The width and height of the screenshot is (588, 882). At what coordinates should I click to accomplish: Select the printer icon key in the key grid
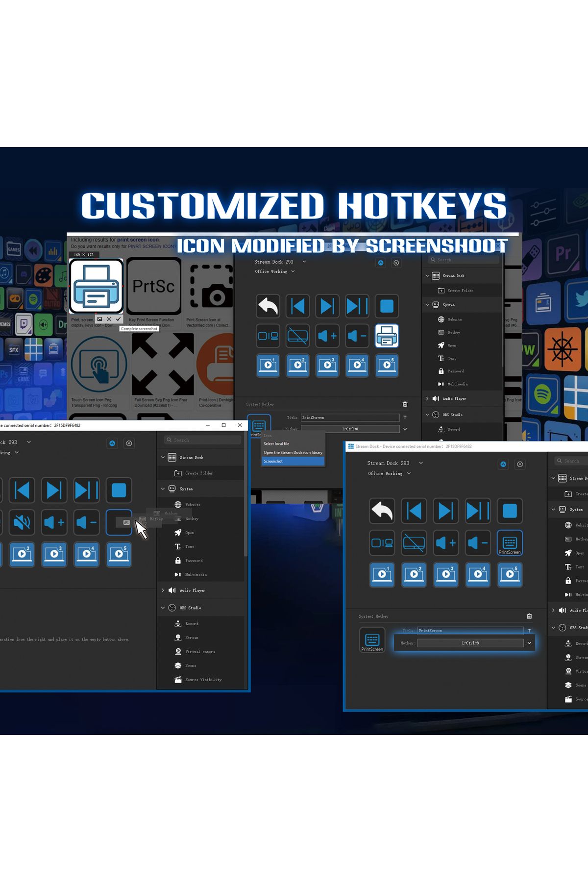pyautogui.click(x=387, y=336)
